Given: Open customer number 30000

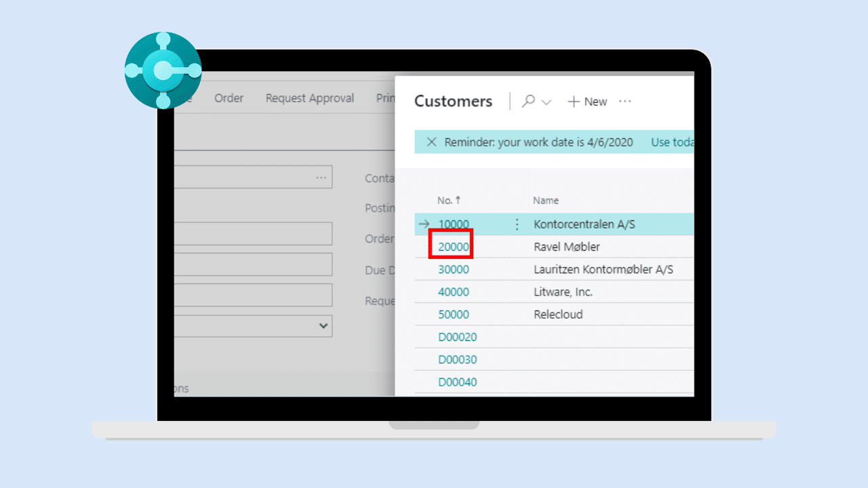Looking at the screenshot, I should tap(454, 269).
